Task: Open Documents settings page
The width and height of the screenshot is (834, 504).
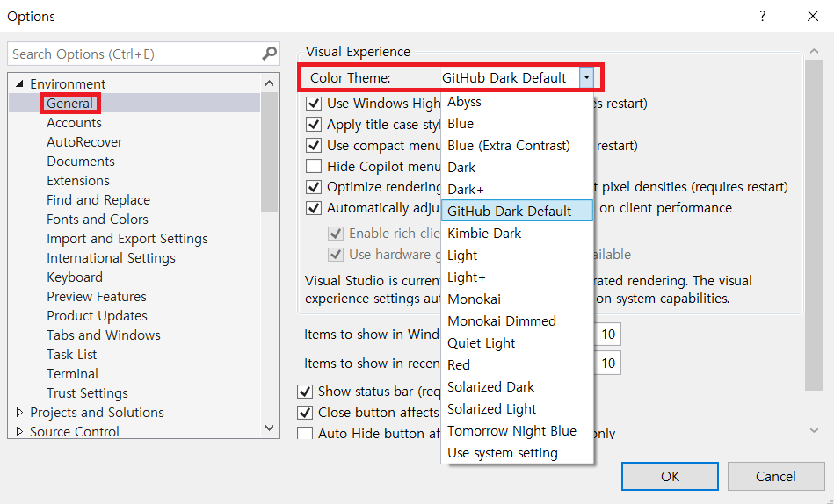Action: point(81,161)
